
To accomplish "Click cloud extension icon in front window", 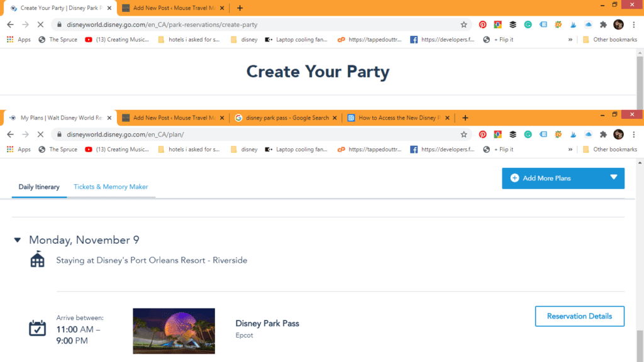I will [x=588, y=134].
